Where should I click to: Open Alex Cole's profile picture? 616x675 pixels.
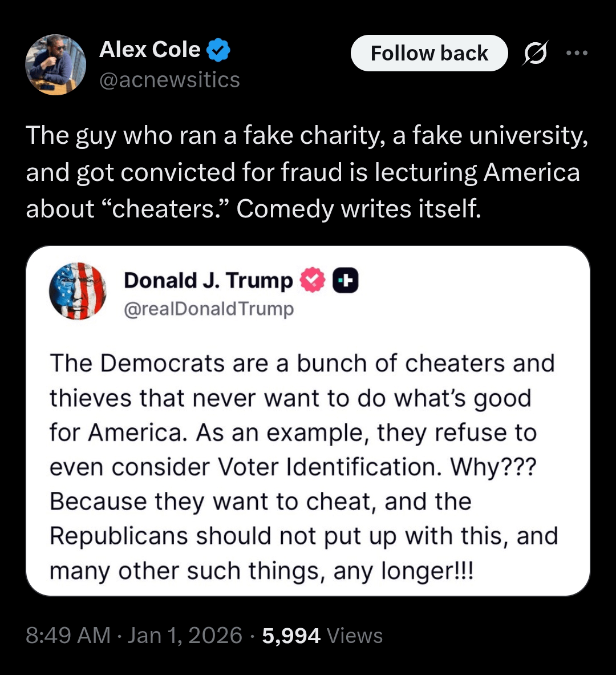[55, 64]
